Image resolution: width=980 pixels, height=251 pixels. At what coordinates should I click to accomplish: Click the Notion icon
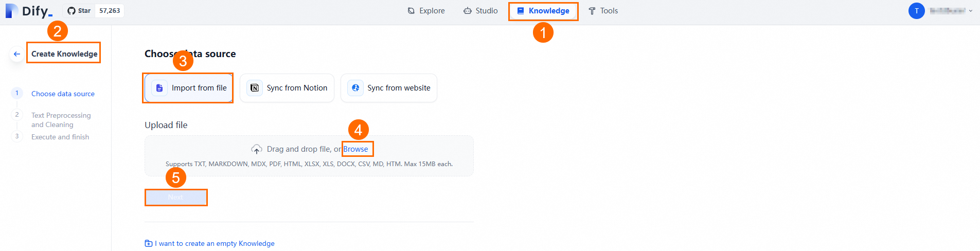pos(254,88)
